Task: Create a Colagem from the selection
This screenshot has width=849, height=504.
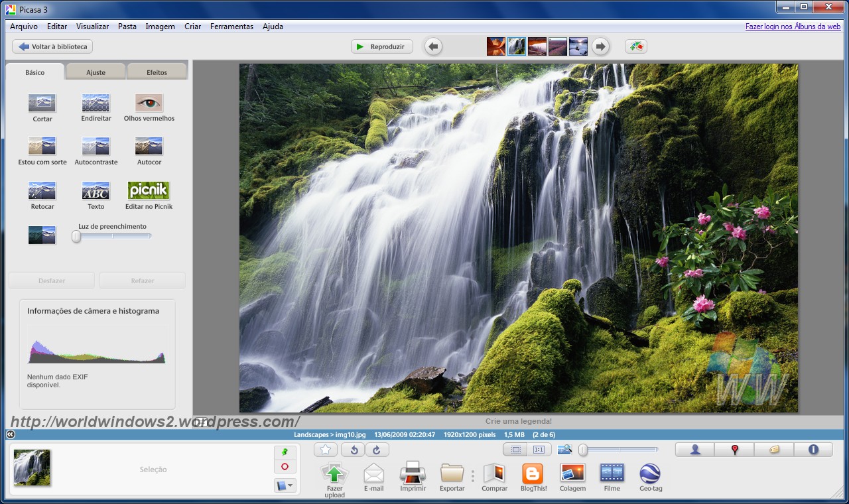Action: pos(572,473)
